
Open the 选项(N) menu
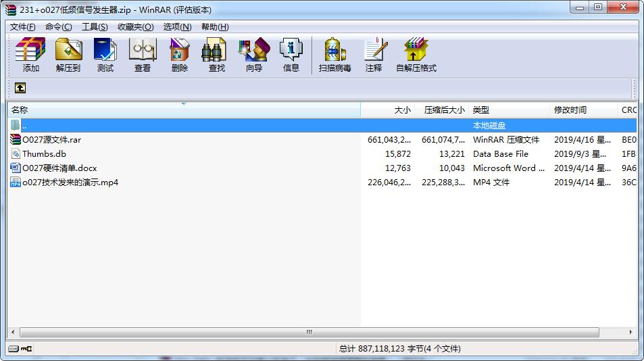178,26
